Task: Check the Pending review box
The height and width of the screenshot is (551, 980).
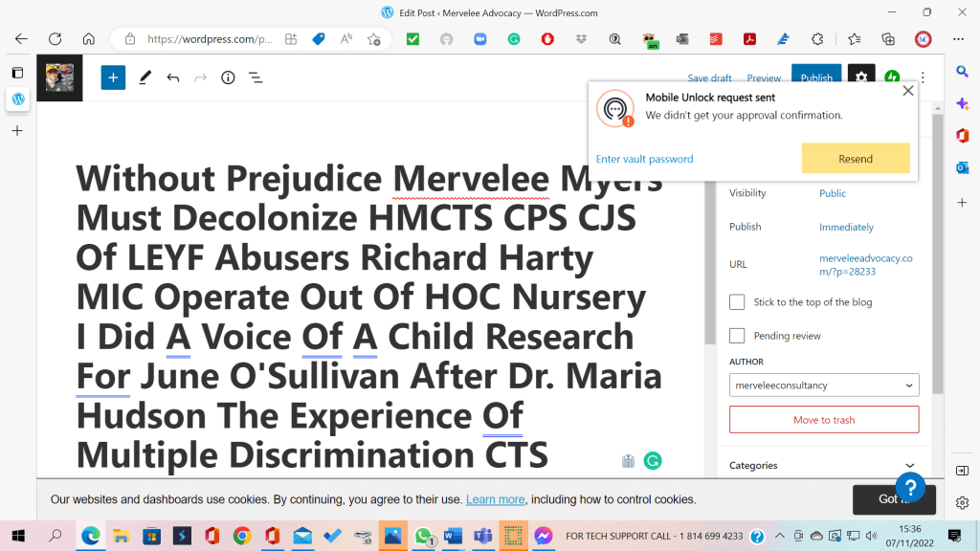Action: coord(737,336)
